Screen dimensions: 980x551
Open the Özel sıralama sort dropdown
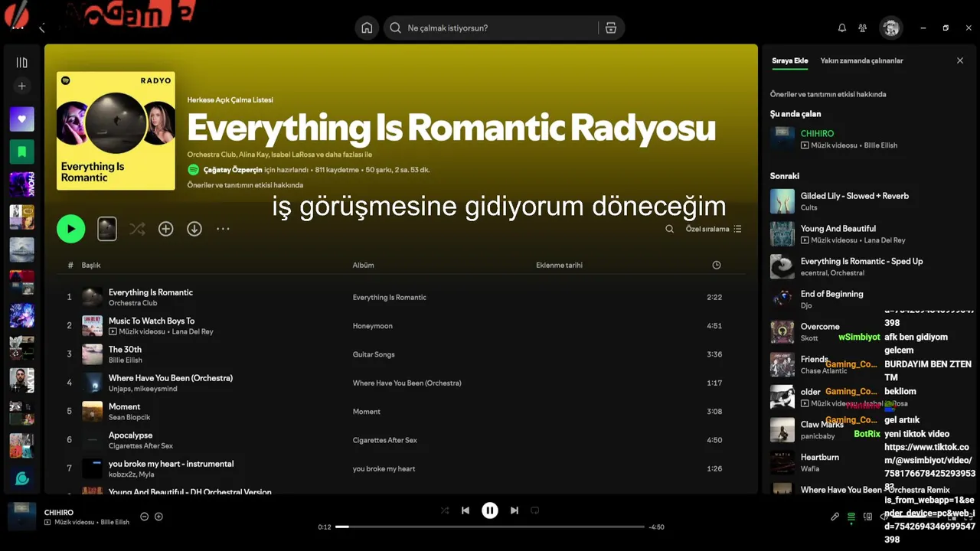(714, 229)
